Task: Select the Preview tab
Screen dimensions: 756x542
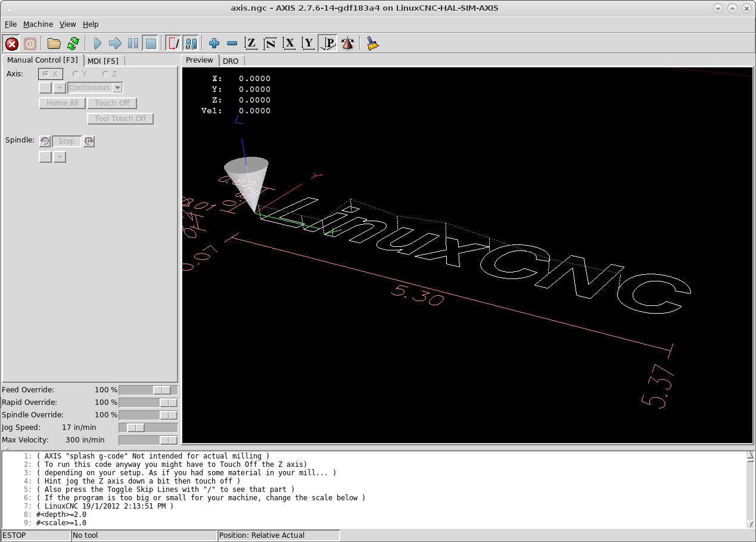Action: [x=200, y=60]
